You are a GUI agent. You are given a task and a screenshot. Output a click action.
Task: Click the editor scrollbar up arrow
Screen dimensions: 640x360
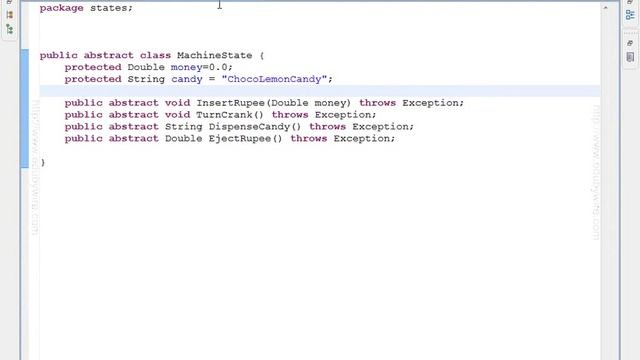click(x=605, y=8)
